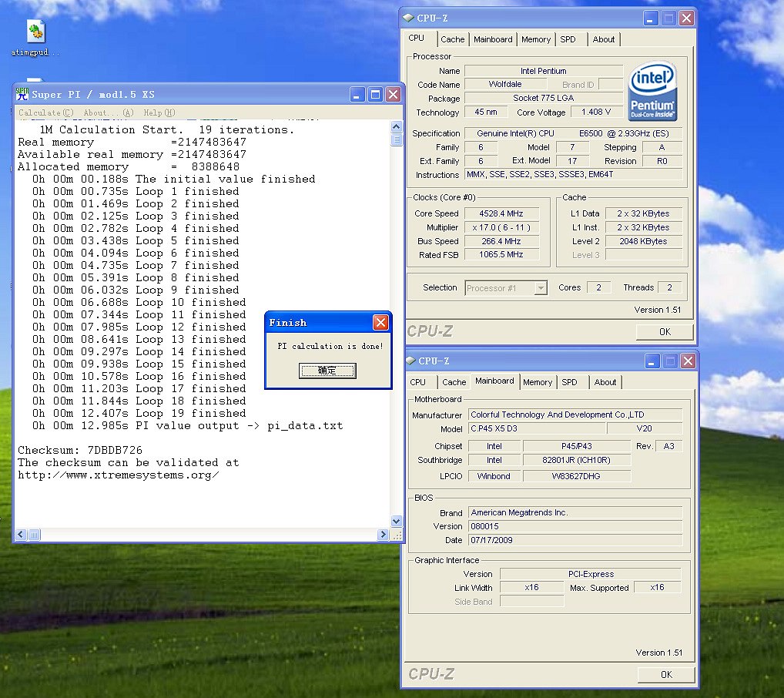The image size is (784, 698).
Task: Close the Finish dialog
Action: pyautogui.click(x=380, y=322)
